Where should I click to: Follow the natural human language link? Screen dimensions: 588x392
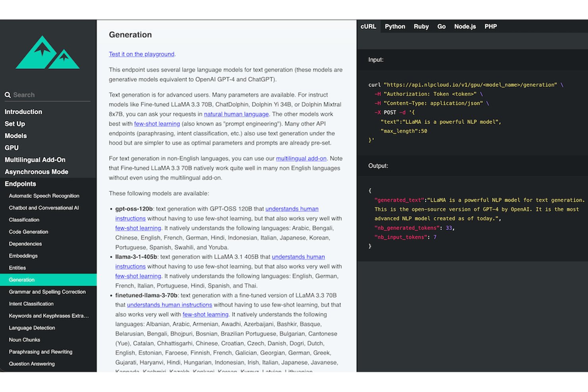coord(236,114)
